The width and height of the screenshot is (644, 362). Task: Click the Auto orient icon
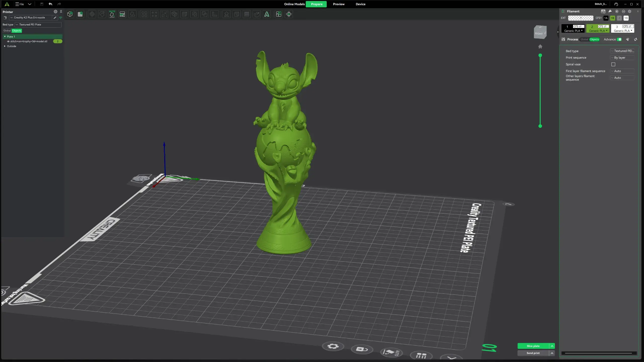tap(112, 14)
